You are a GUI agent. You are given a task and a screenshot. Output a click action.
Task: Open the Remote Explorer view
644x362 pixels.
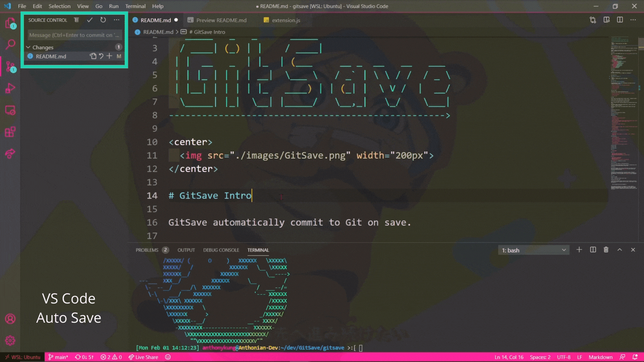10,110
